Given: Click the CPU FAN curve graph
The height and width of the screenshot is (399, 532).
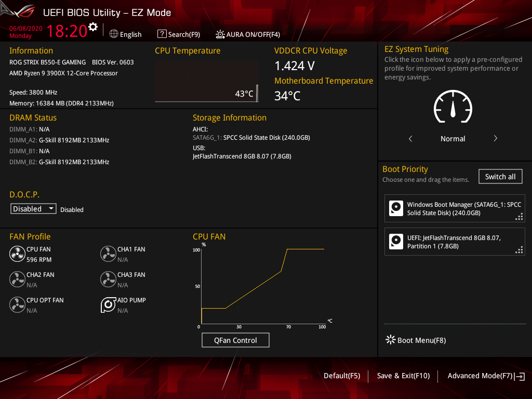Looking at the screenshot, I should coord(263,286).
